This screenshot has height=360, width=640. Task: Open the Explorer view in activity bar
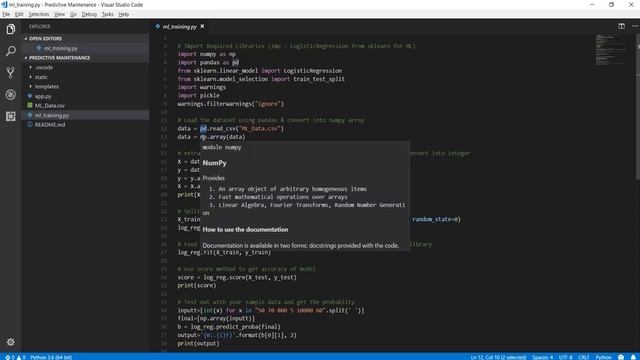click(x=11, y=29)
